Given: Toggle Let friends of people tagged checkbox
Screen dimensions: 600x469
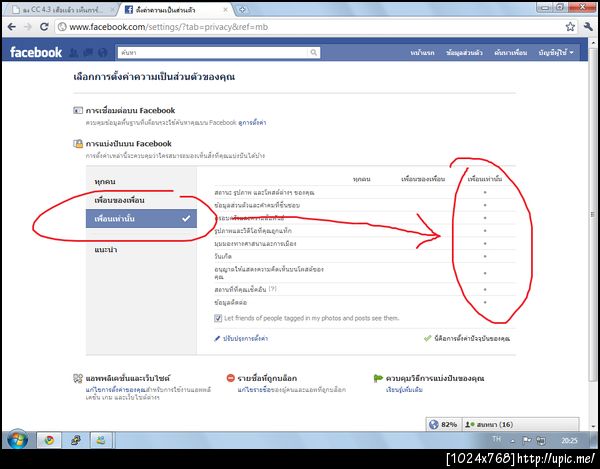Looking at the screenshot, I should click(x=218, y=318).
